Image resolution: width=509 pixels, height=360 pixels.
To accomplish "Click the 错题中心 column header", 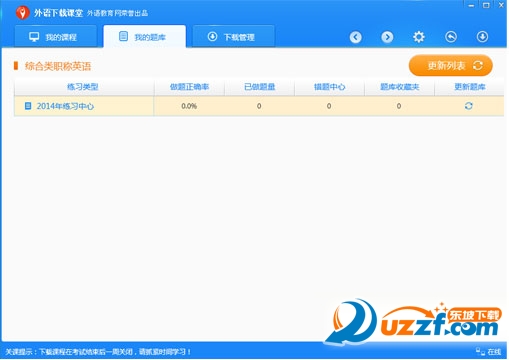I will pos(330,87).
